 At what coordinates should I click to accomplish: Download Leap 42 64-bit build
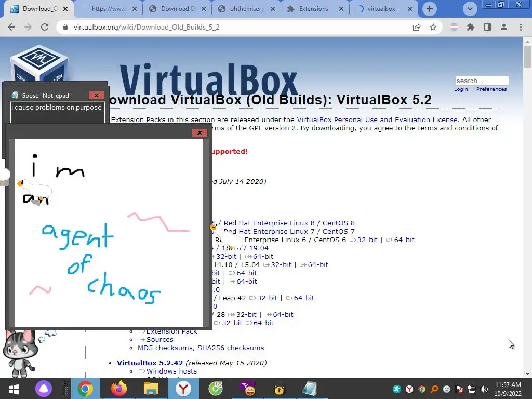pyautogui.click(x=304, y=298)
